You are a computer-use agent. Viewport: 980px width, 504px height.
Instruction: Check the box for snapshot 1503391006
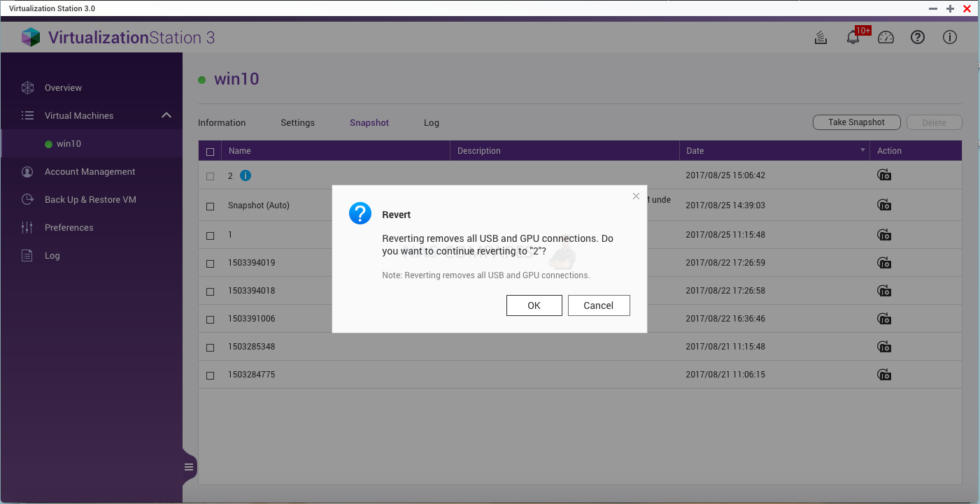click(x=210, y=319)
